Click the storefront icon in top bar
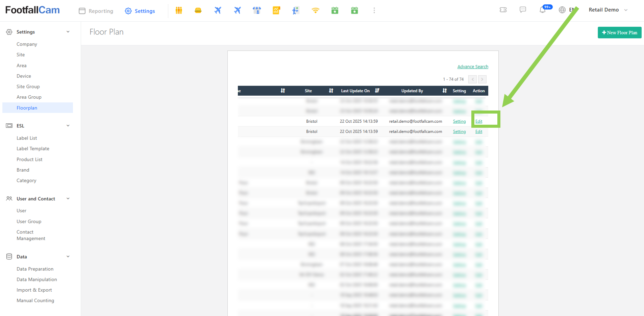The image size is (644, 316). [257, 10]
